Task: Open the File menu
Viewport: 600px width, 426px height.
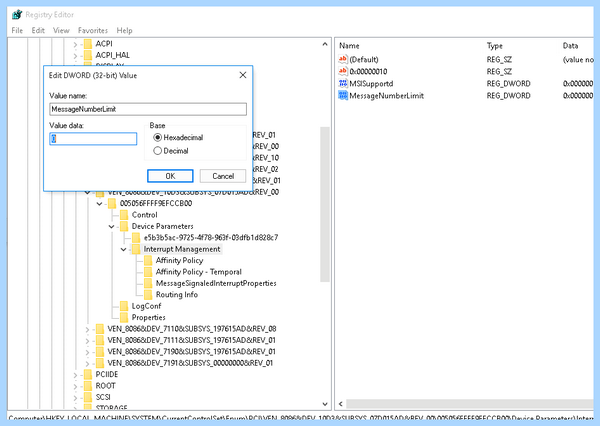Action: [x=17, y=30]
